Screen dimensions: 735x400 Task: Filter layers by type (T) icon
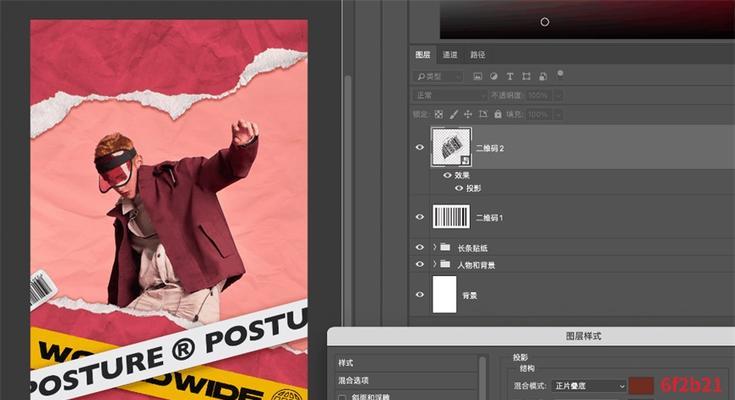510,76
